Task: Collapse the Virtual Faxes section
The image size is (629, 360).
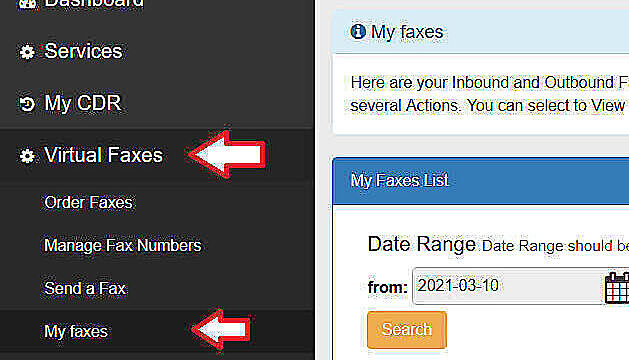Action: tap(103, 155)
